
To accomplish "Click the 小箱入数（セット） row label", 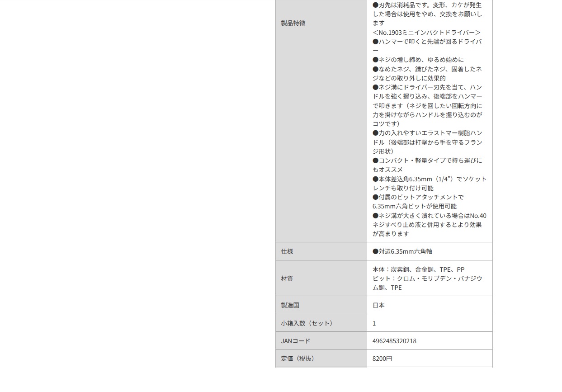I will tap(307, 323).
